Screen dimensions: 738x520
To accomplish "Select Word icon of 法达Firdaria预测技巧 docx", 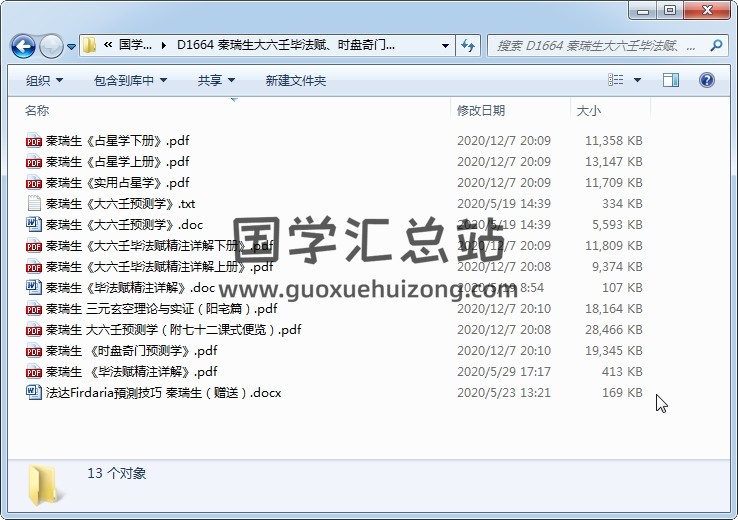I will [34, 393].
